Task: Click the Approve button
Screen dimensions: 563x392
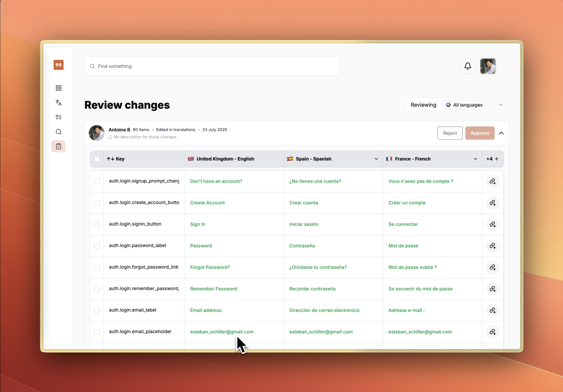Action: point(480,133)
